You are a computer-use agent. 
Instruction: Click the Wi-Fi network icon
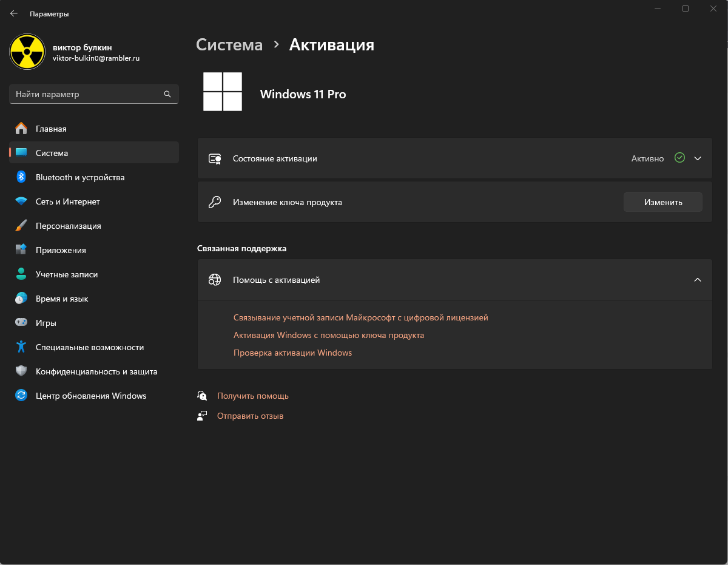(21, 201)
